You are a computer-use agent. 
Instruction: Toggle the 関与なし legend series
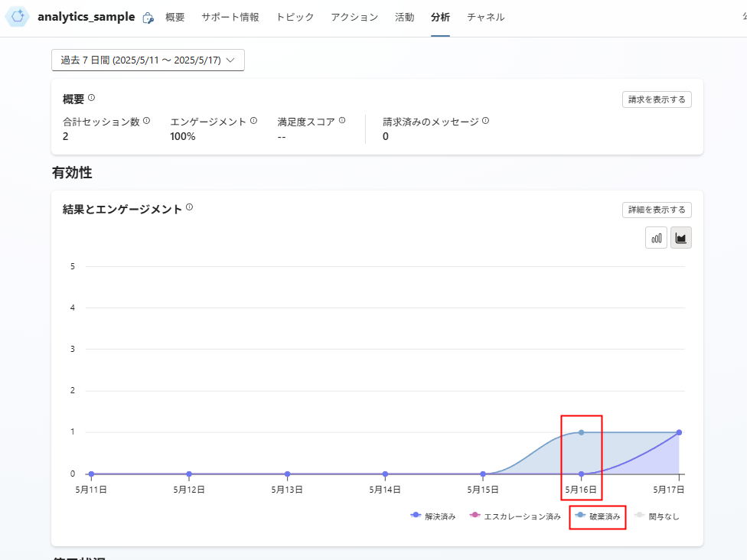click(657, 516)
